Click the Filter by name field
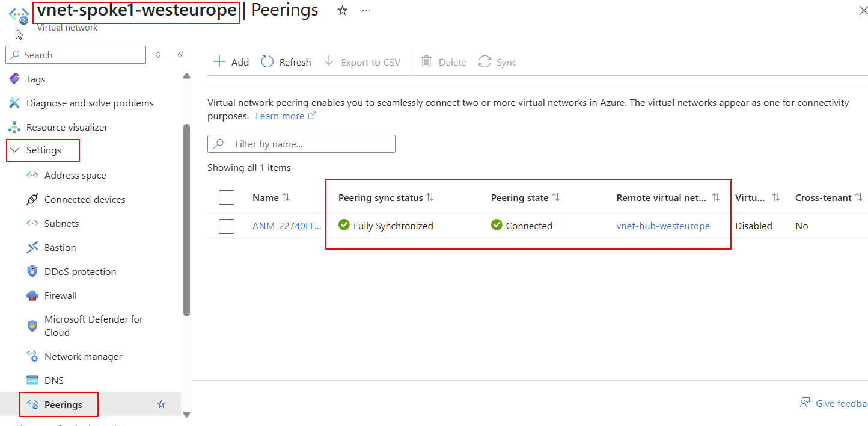 (x=301, y=144)
